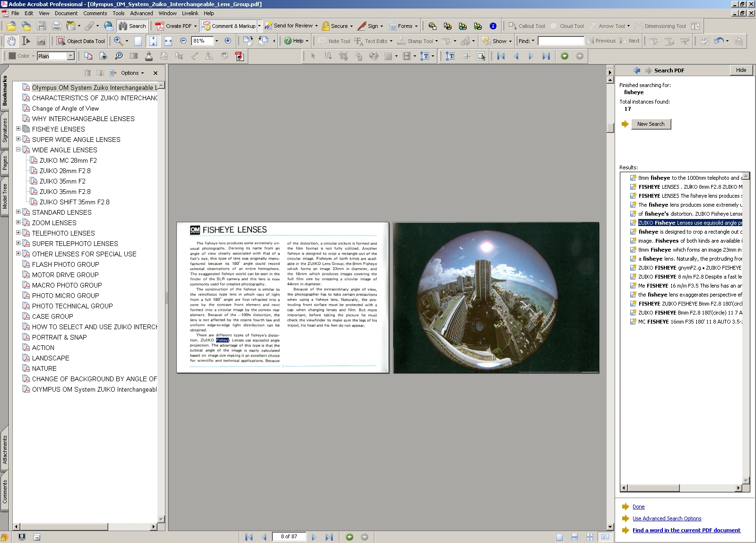Activate the Object Data Tool
The height and width of the screenshot is (543, 756).
[x=81, y=41]
